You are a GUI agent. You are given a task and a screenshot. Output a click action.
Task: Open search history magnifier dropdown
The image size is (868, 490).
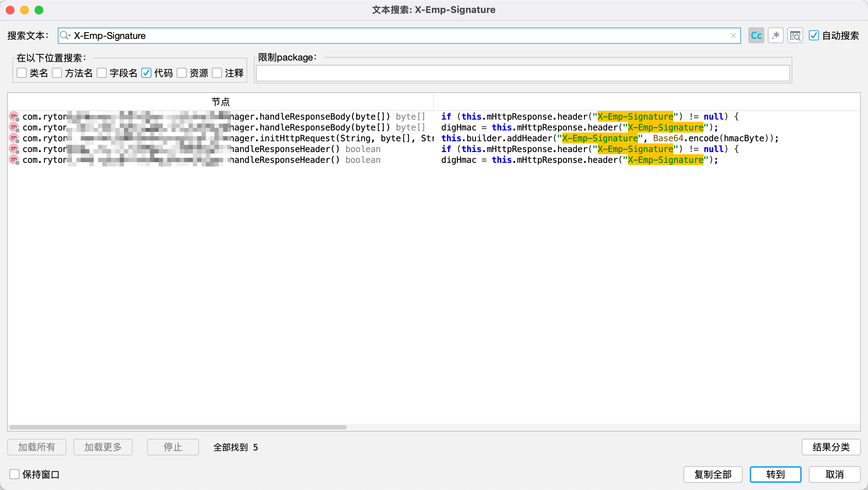coord(65,35)
